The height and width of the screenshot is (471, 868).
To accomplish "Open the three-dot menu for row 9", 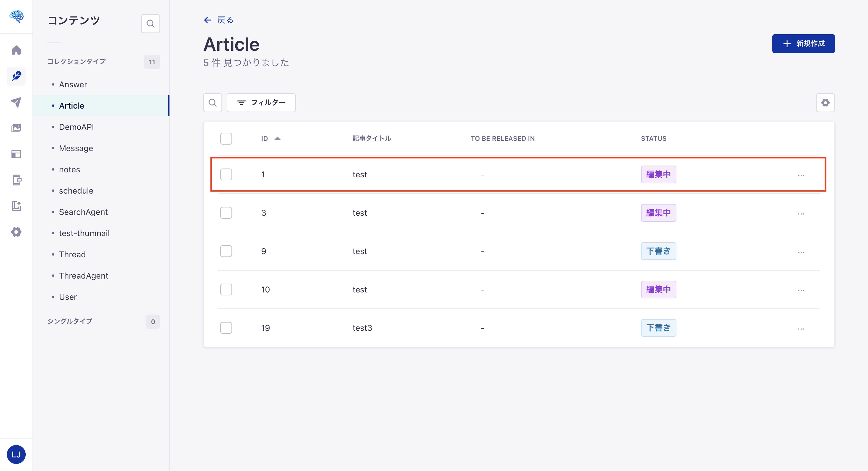I will [801, 252].
